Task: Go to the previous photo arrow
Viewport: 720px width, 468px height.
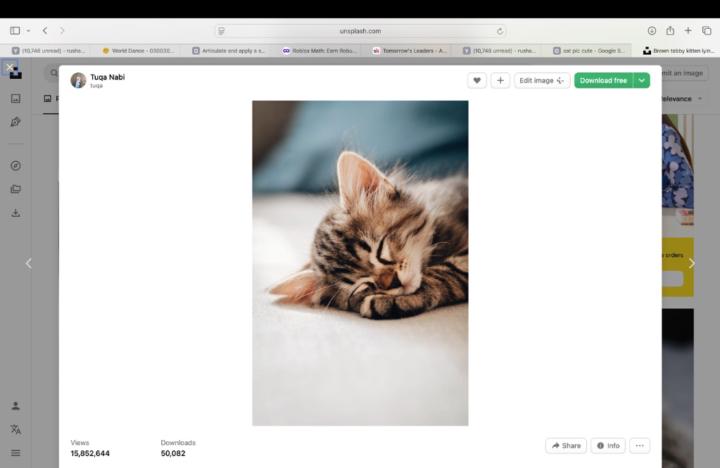Action: pyautogui.click(x=28, y=263)
